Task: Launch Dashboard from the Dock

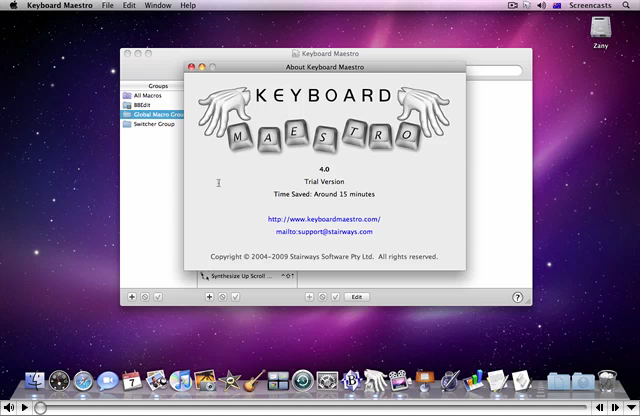Action: click(59, 381)
